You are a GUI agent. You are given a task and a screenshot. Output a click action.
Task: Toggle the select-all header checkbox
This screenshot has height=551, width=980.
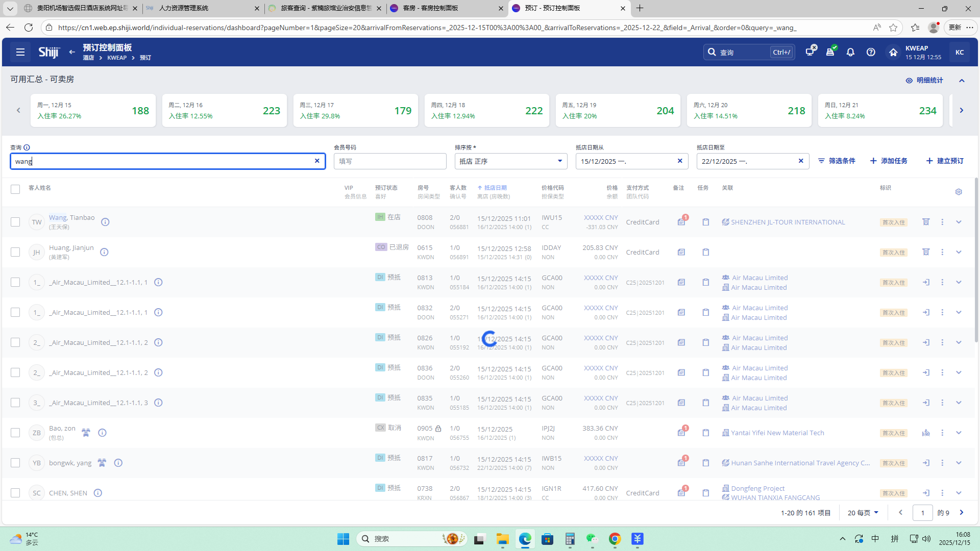tap(15, 189)
